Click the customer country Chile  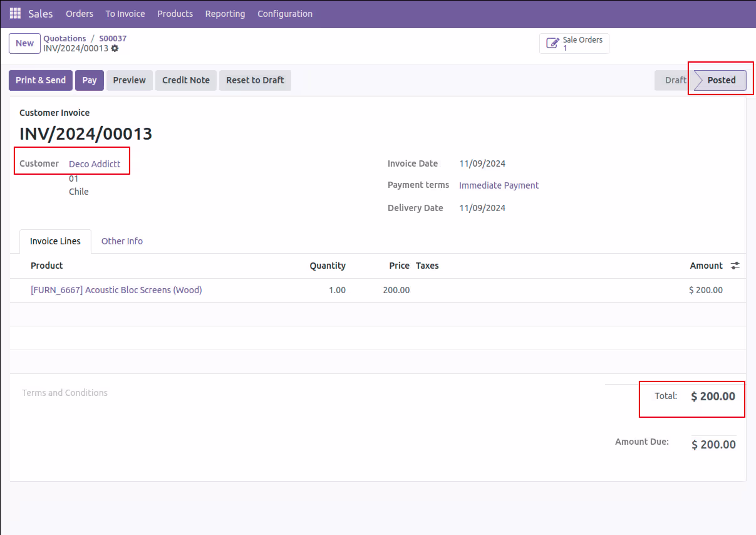coord(79,192)
